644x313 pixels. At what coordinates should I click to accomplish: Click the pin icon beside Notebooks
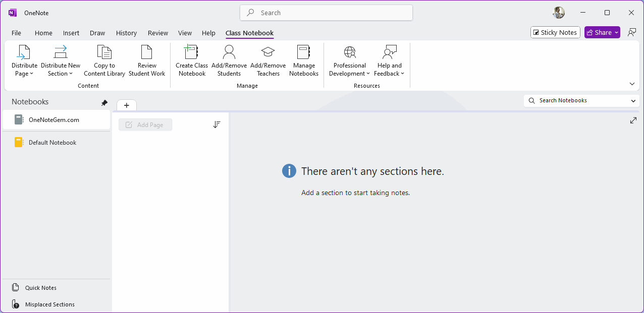click(x=104, y=102)
